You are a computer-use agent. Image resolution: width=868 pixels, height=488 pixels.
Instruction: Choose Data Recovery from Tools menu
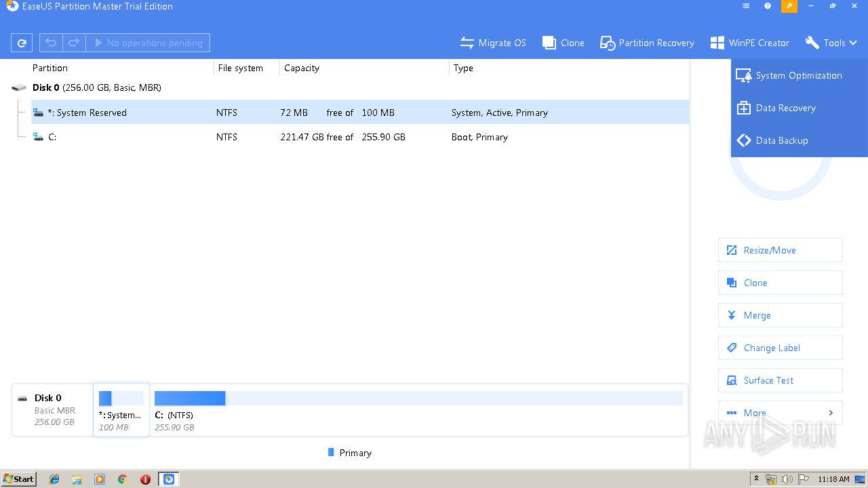click(800, 108)
